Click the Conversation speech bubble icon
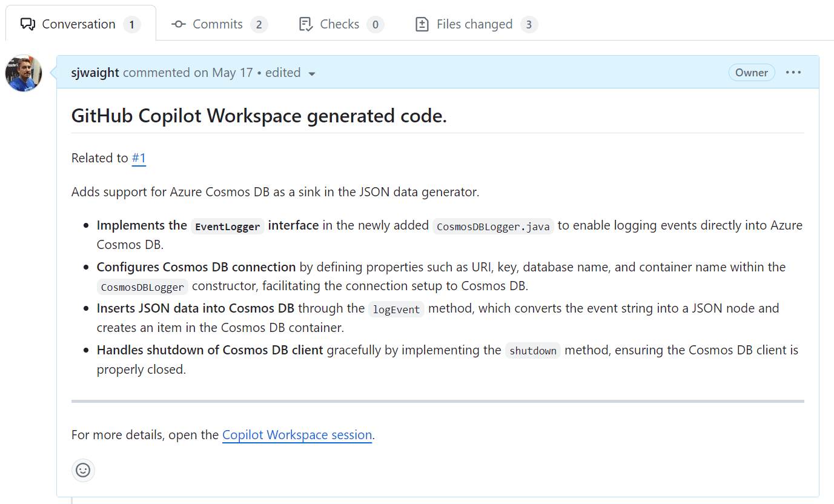Image resolution: width=834 pixels, height=504 pixels. 28,24
